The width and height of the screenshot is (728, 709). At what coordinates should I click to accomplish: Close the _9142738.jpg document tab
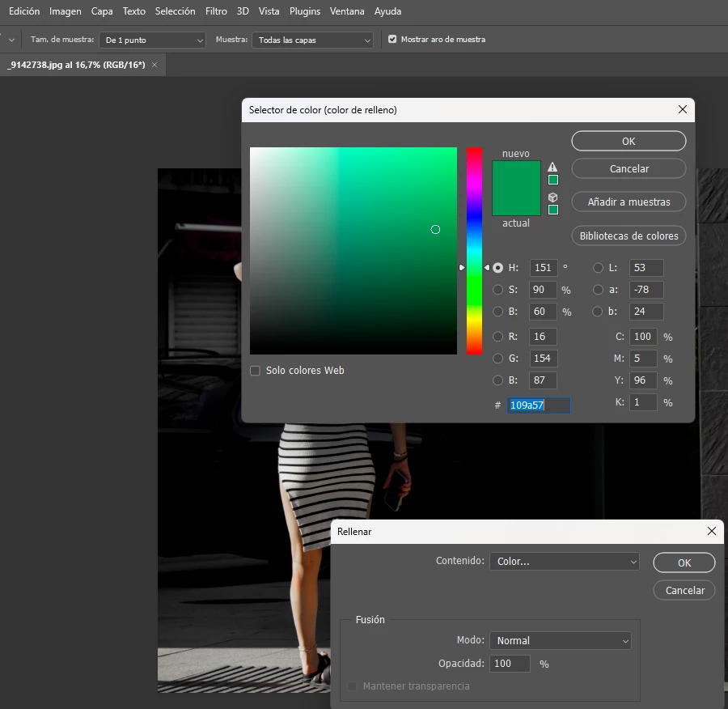point(154,65)
